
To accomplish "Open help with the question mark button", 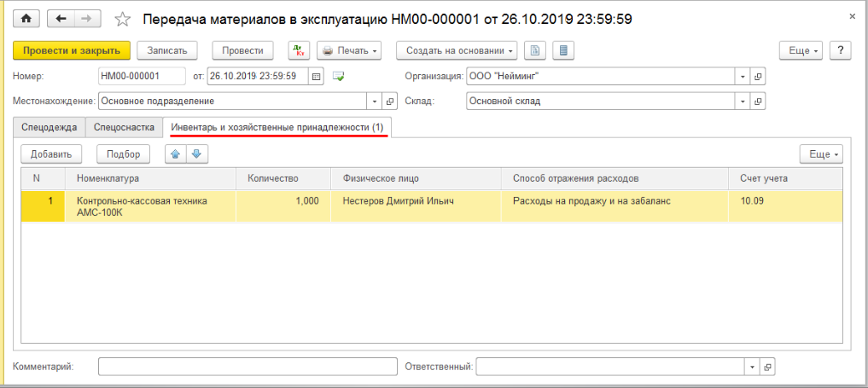I will [x=841, y=50].
